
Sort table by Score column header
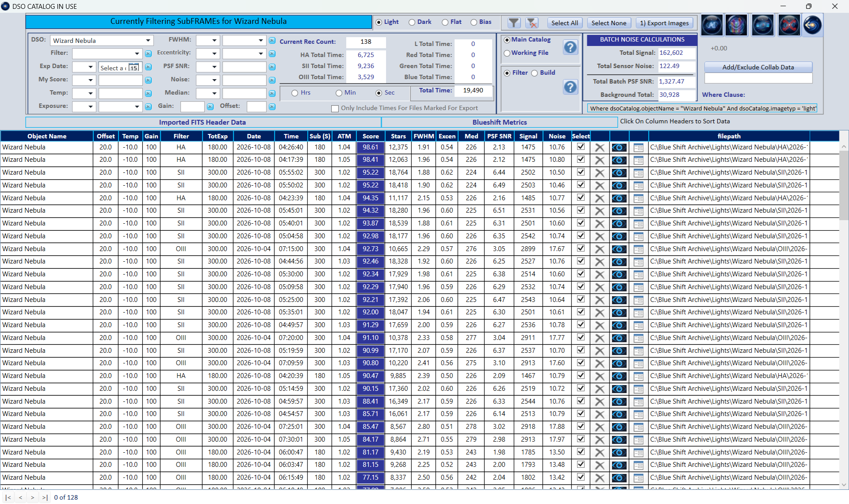coord(371,136)
